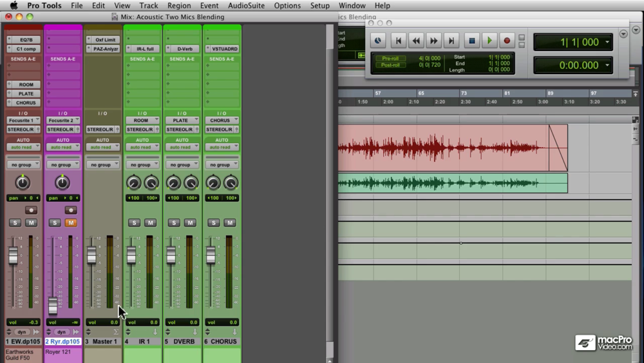The width and height of the screenshot is (644, 363).
Task: Click the Fast Forward transport button
Action: (433, 41)
